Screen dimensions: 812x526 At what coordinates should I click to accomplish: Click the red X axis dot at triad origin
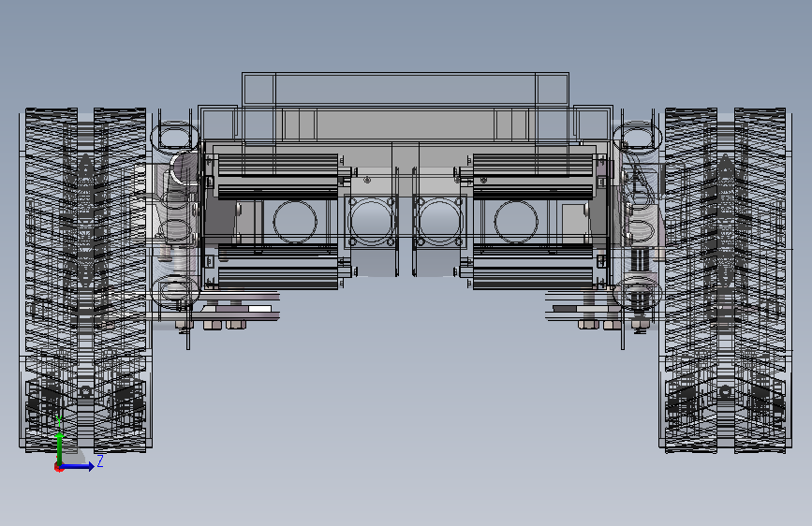pos(58,467)
